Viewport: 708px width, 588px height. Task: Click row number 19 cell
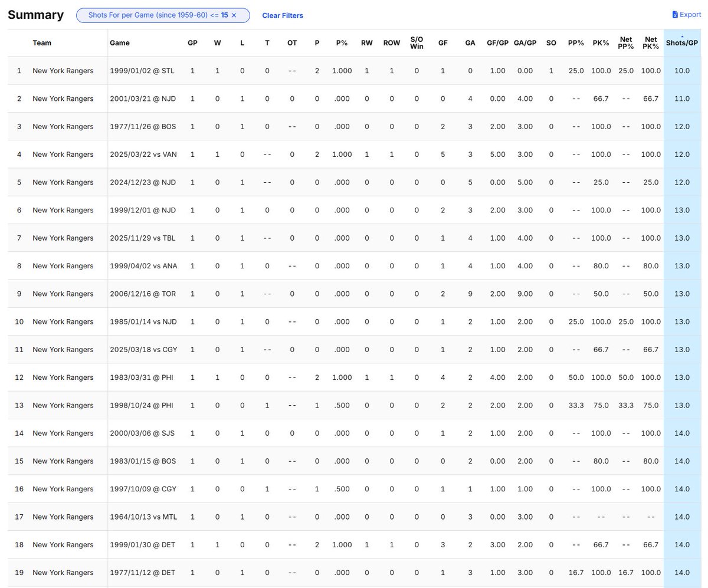(19, 573)
